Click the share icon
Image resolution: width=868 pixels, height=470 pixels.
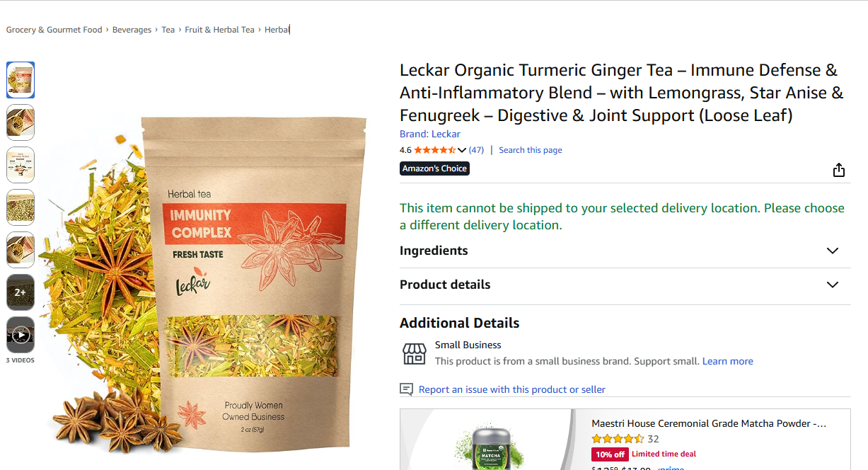point(838,170)
